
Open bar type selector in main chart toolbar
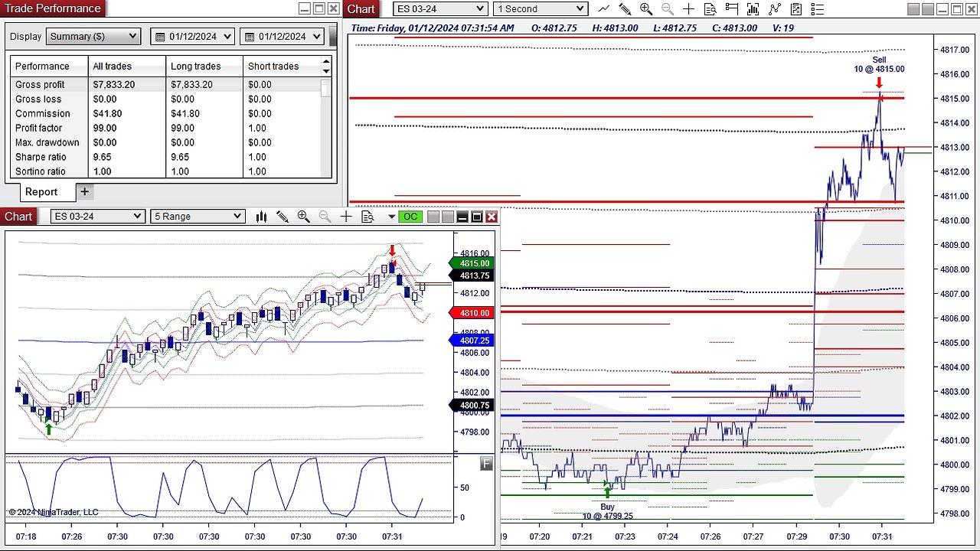tap(603, 9)
